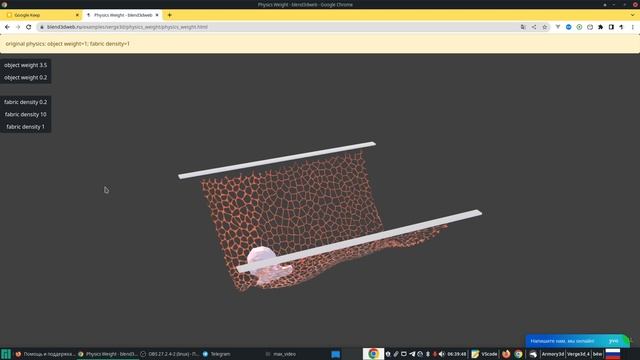640x360 pixels.
Task: Go forward in the browser
Action: tap(18, 27)
